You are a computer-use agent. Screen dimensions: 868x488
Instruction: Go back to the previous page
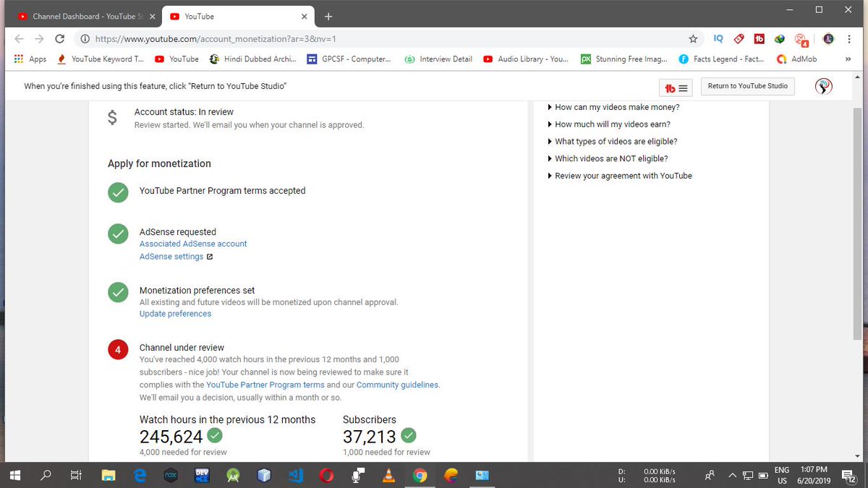[19, 39]
